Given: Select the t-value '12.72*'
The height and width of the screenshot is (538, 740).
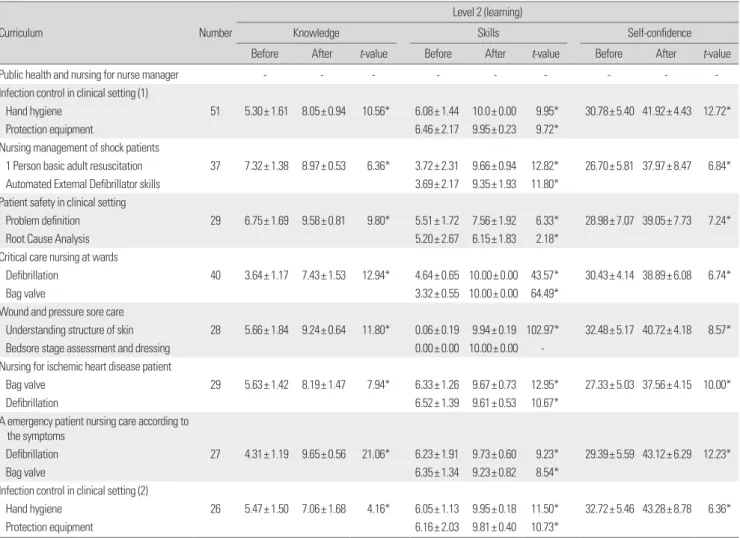Looking at the screenshot, I should (716, 111).
